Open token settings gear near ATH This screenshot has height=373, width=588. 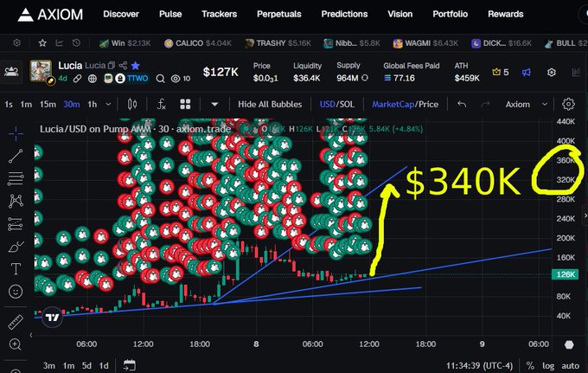[552, 72]
